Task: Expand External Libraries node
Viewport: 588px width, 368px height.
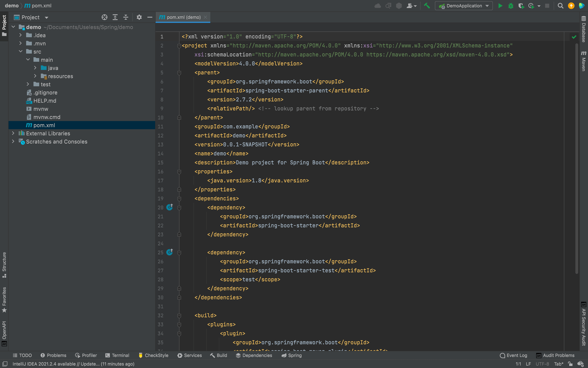Action: tap(13, 133)
